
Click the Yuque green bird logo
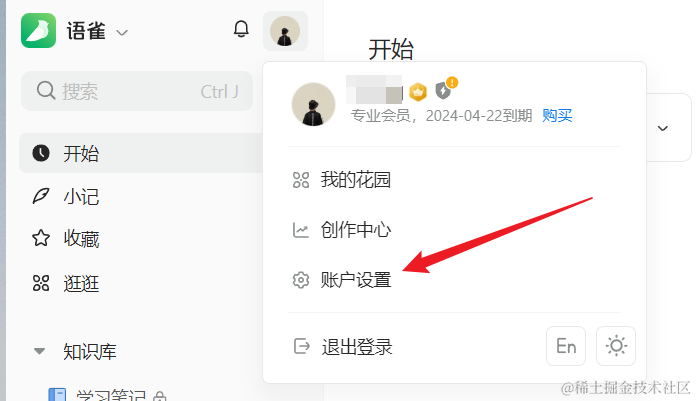(38, 31)
